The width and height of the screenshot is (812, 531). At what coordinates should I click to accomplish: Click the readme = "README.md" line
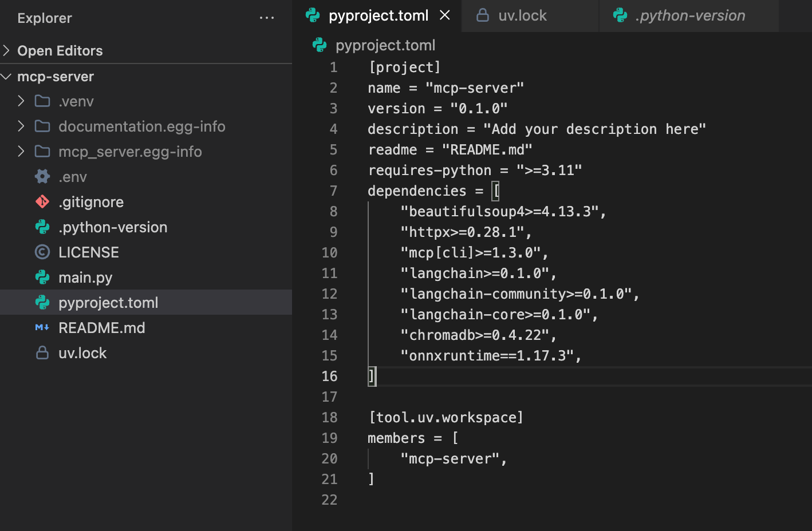450,149
